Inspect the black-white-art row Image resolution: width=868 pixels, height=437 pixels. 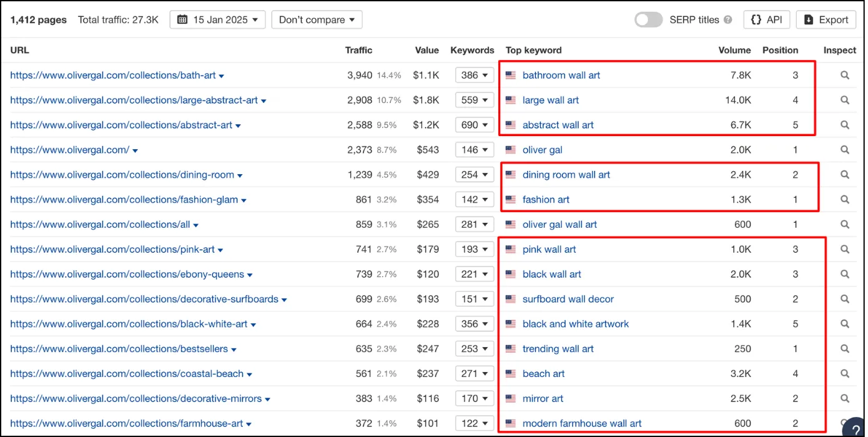coord(844,324)
